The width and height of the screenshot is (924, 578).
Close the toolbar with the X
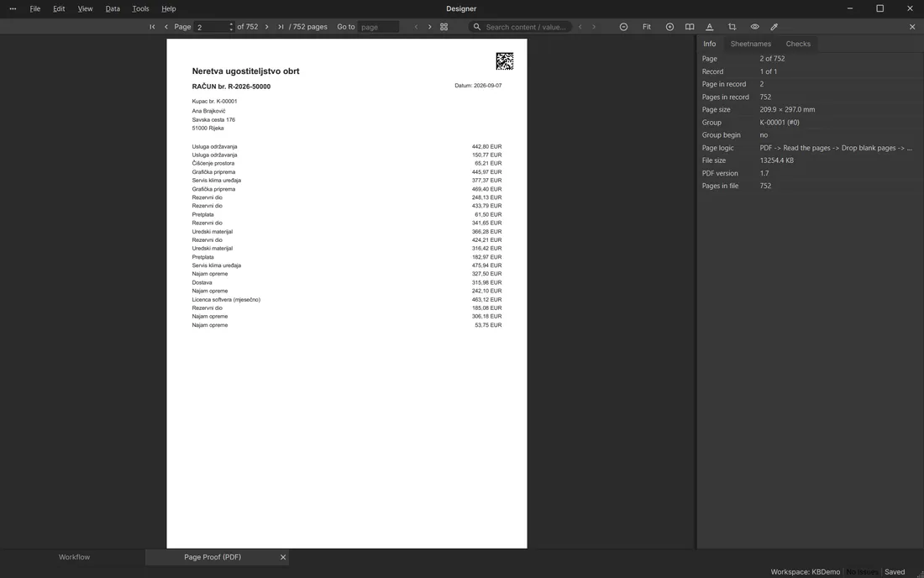click(912, 27)
